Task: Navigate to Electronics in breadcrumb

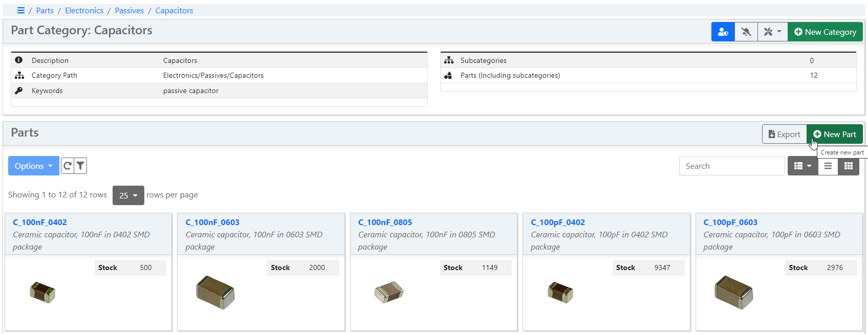Action: (x=84, y=10)
